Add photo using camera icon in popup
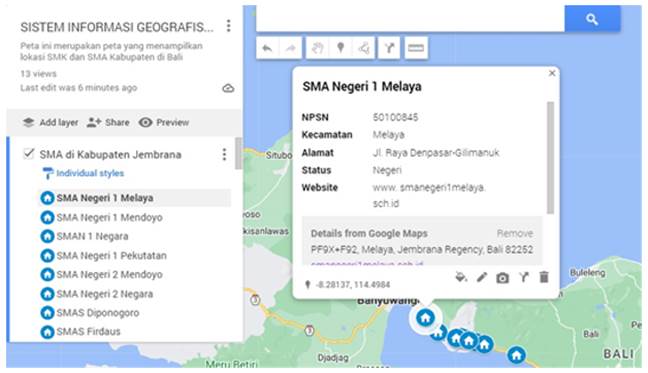Viewport: 648px width, 373px height. [503, 278]
